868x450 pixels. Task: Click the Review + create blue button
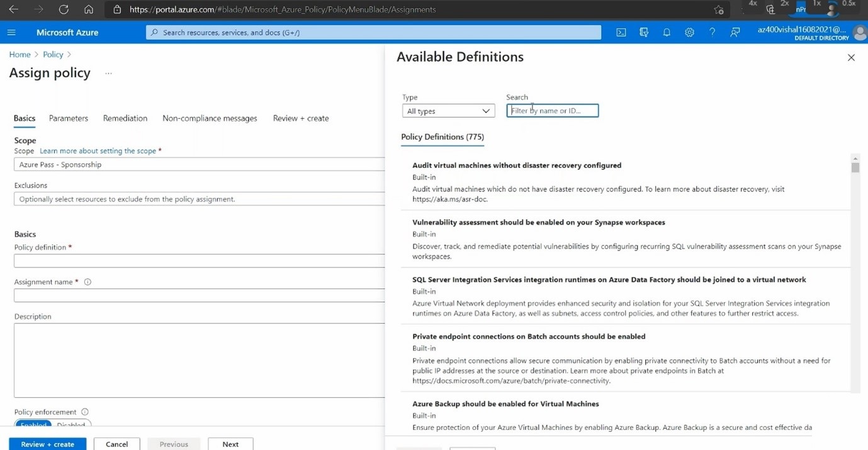[x=47, y=444]
